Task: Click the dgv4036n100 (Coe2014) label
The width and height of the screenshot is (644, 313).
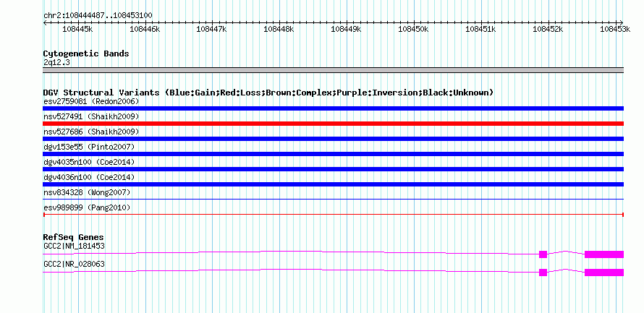Action: pyautogui.click(x=89, y=177)
